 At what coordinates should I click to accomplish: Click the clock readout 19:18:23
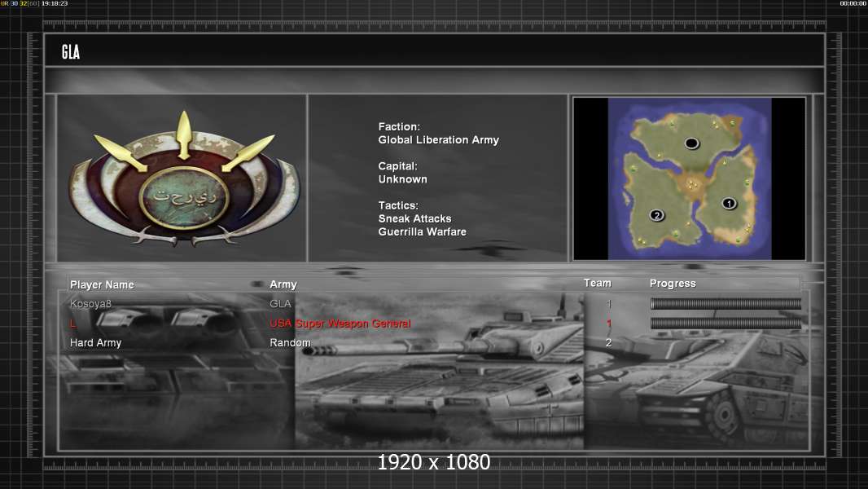55,3
